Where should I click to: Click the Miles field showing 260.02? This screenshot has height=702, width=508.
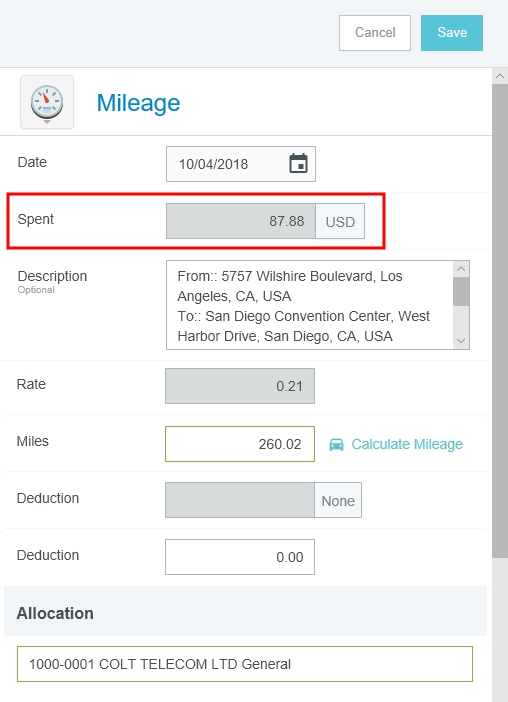pos(240,444)
